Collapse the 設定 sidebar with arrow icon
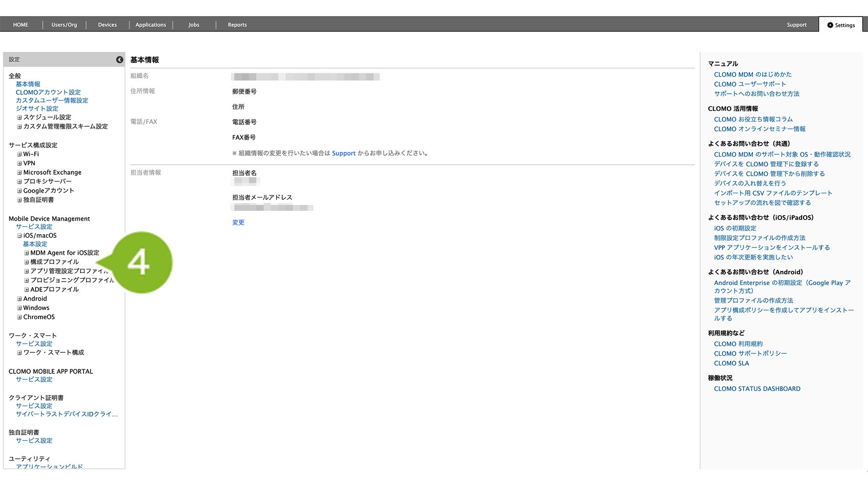The image size is (868, 488). coord(120,60)
